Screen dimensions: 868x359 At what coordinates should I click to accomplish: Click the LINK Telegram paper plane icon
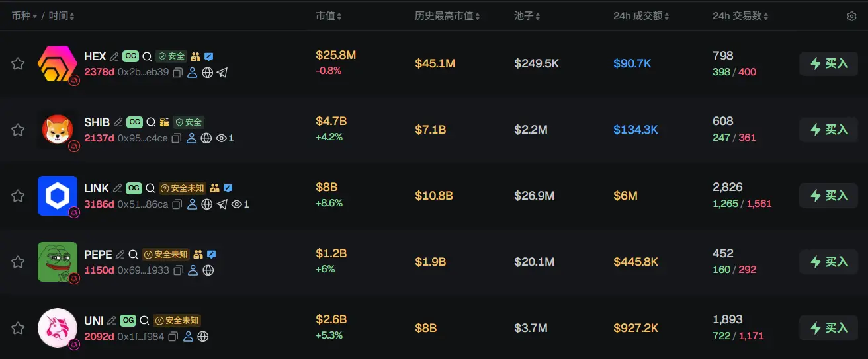pos(222,204)
